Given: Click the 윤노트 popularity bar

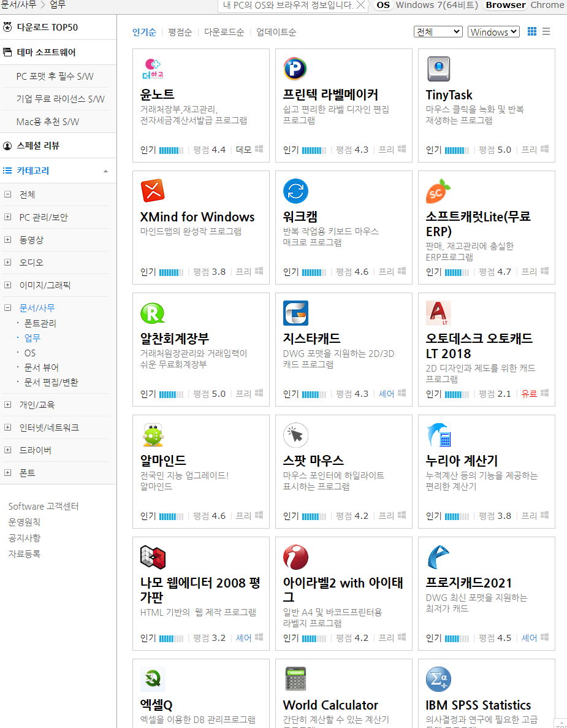Looking at the screenshot, I should click(x=171, y=150).
